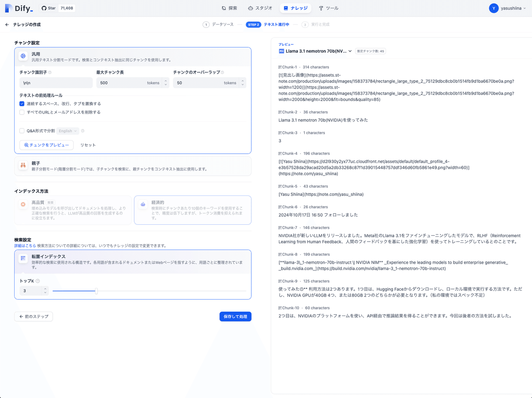Open the ナレッジ tab

[x=295, y=8]
